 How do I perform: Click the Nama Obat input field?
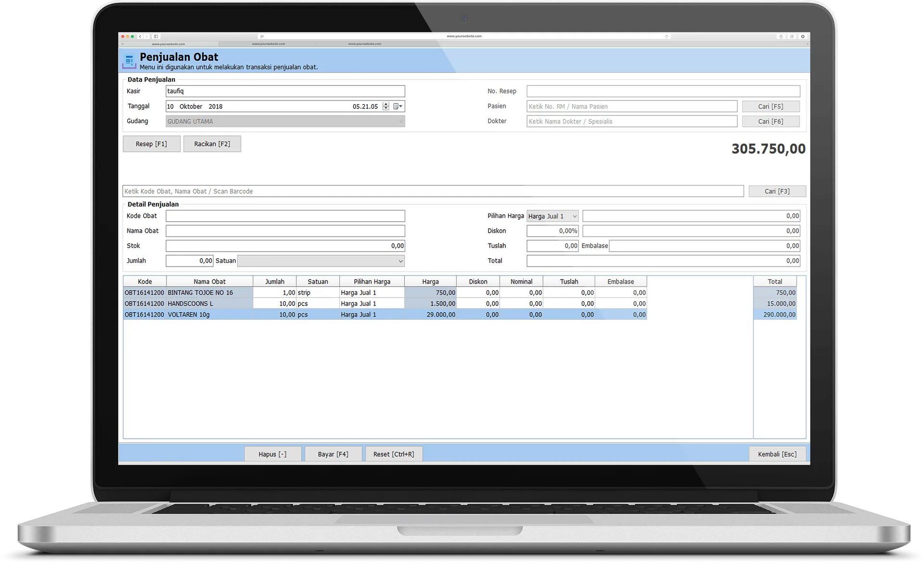pos(285,231)
